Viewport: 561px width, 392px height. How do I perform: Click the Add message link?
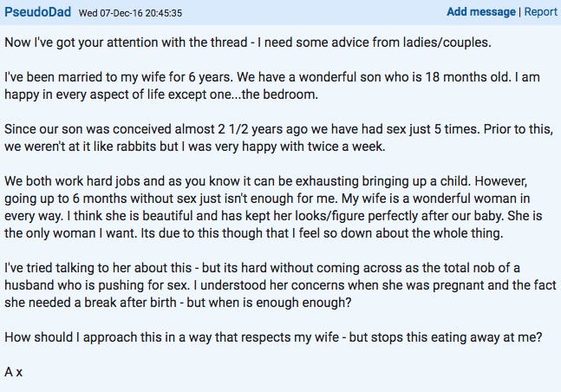tap(481, 12)
